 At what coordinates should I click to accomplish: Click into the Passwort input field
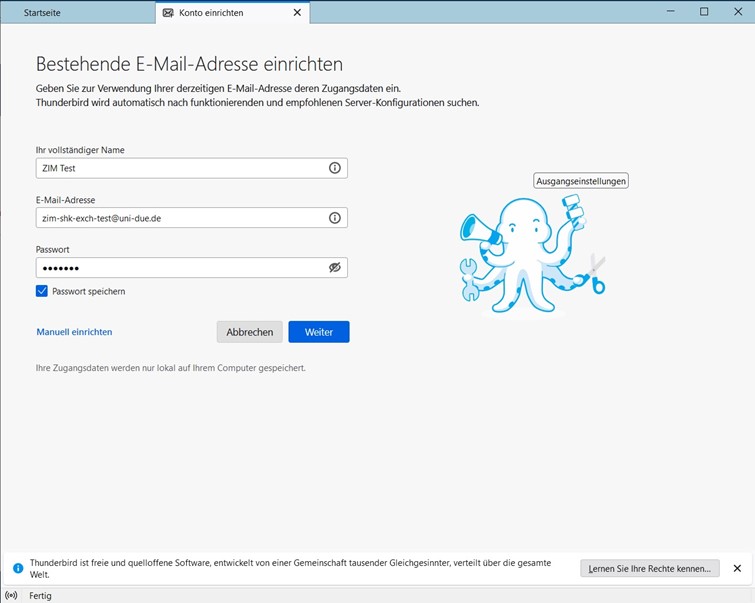pos(180,268)
